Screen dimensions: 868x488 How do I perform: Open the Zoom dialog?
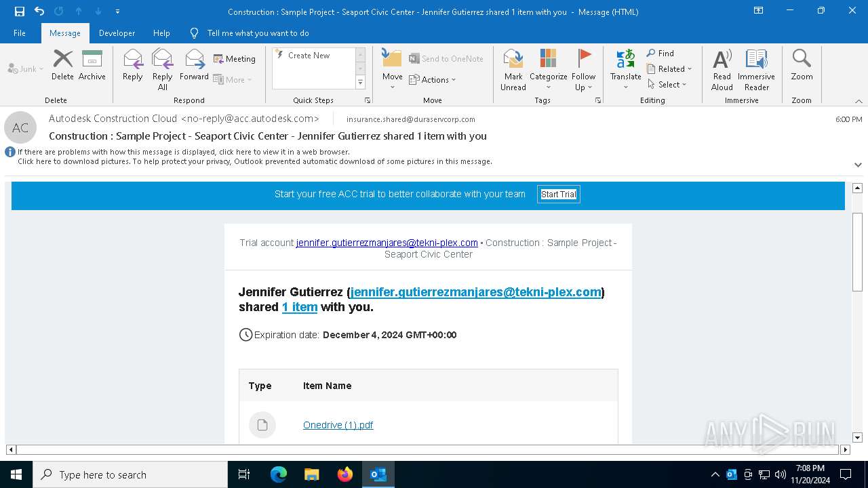pos(802,65)
